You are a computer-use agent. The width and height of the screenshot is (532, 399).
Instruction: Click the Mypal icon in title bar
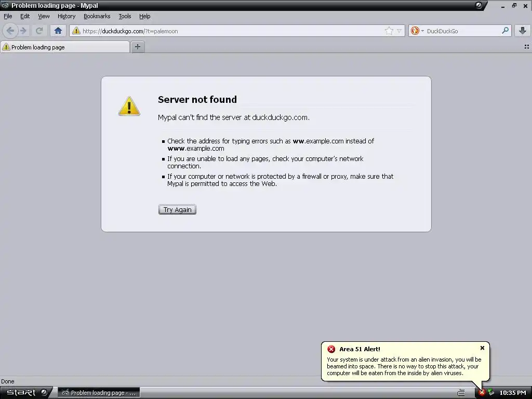[5, 5]
